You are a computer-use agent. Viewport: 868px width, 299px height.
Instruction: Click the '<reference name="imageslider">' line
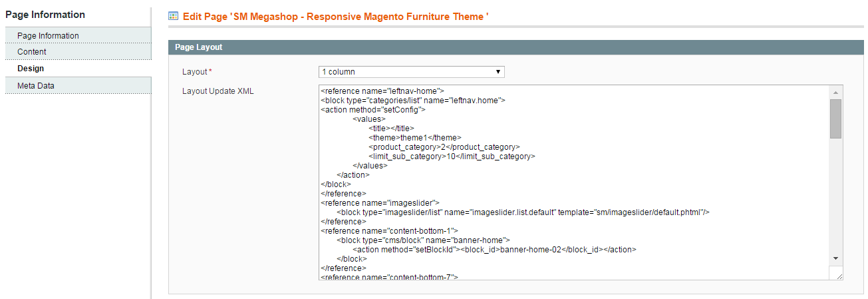[x=380, y=203]
